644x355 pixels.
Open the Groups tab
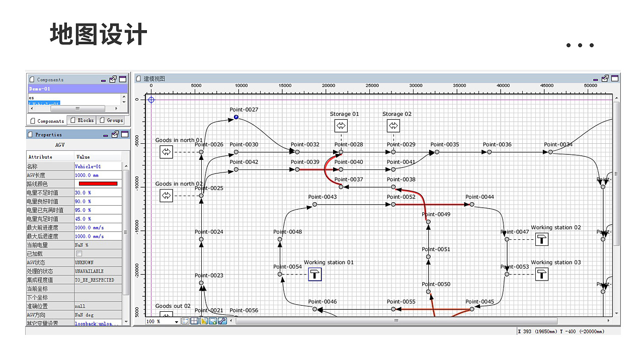pyautogui.click(x=111, y=120)
